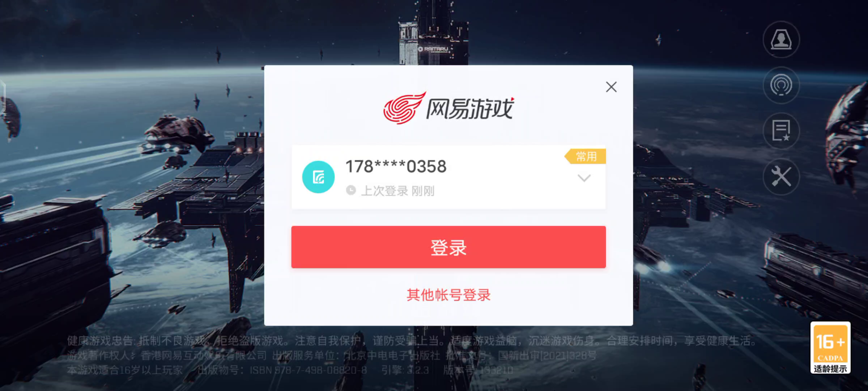Open the circular broadcast signal icon
The height and width of the screenshot is (391, 868).
tap(781, 85)
